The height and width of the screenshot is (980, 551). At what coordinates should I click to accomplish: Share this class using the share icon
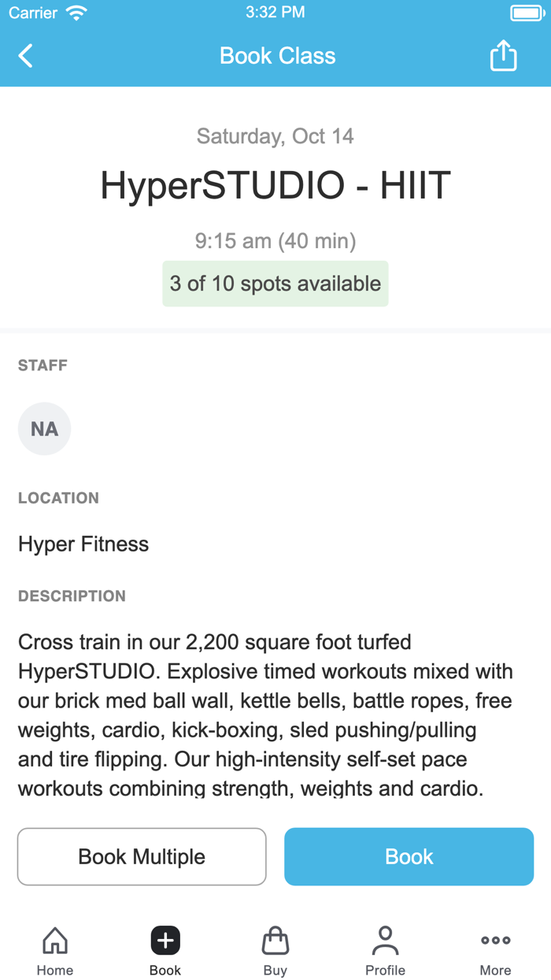click(503, 55)
